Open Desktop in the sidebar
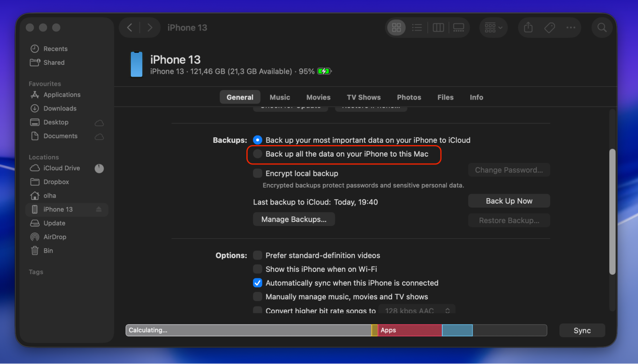638x364 pixels. tap(67, 122)
